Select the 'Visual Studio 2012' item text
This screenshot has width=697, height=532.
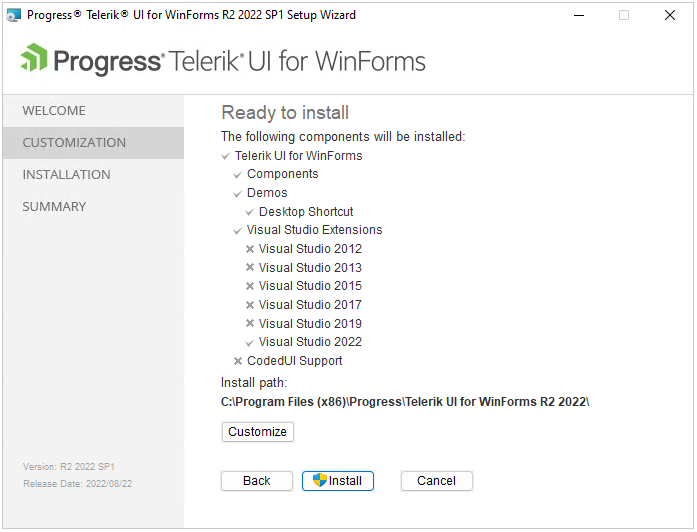pyautogui.click(x=310, y=249)
